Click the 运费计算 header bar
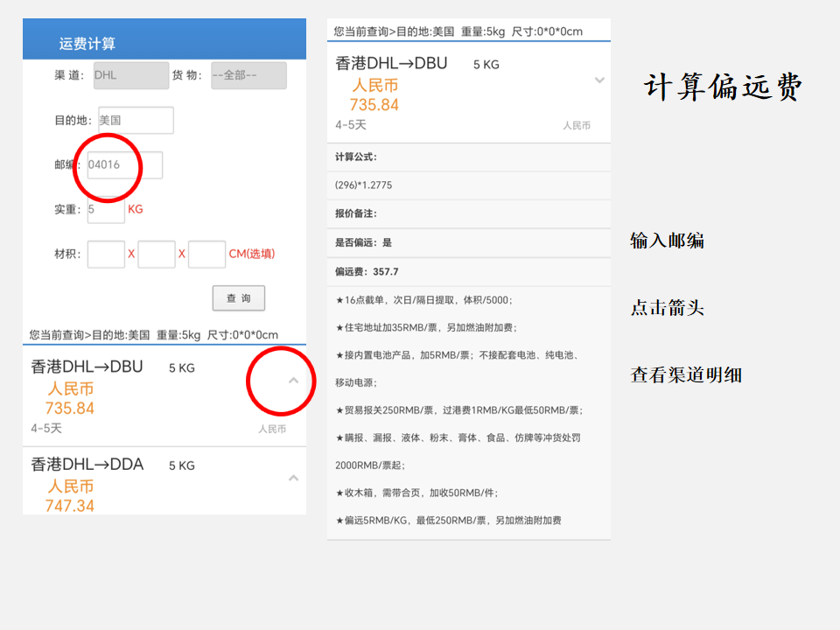 point(164,43)
